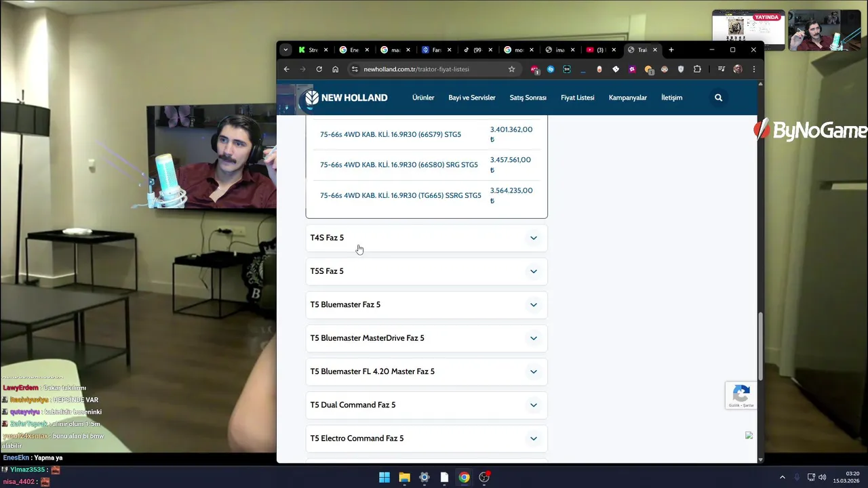The image size is (868, 488).
Task: Bookmark this page with the star icon
Action: (511, 69)
